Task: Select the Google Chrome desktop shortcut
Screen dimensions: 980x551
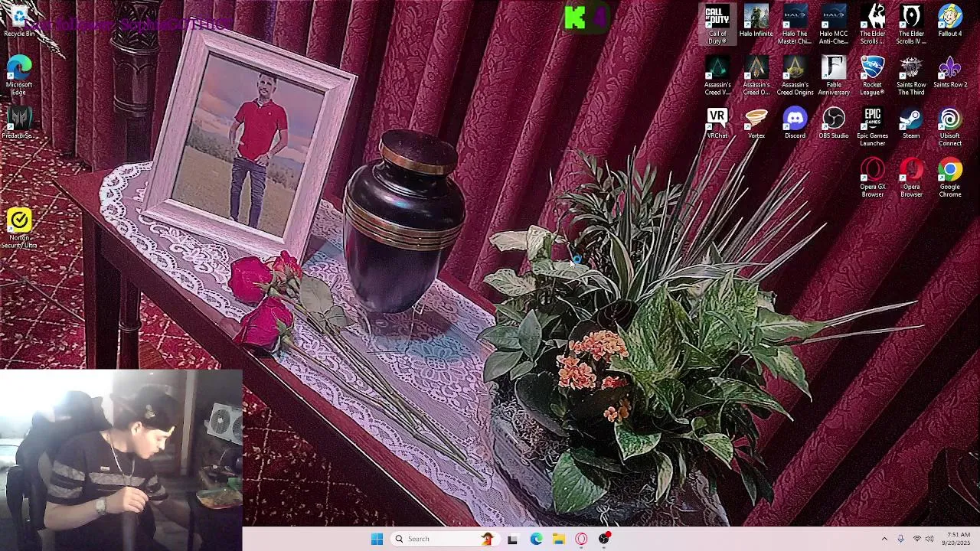Action: (950, 178)
